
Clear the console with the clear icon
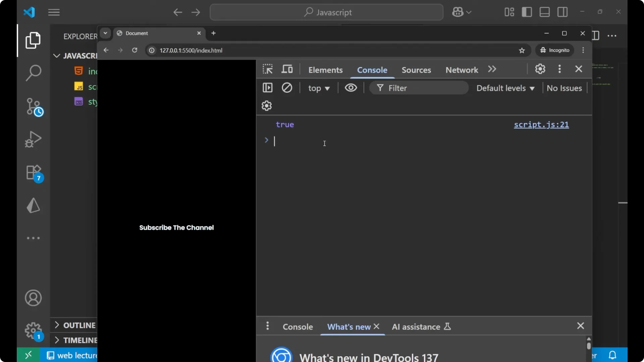[287, 87]
